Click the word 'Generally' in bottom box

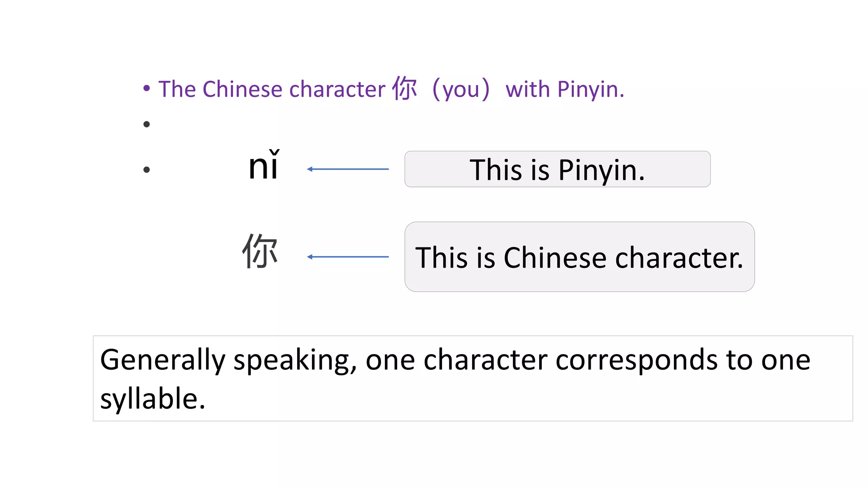[x=162, y=360]
